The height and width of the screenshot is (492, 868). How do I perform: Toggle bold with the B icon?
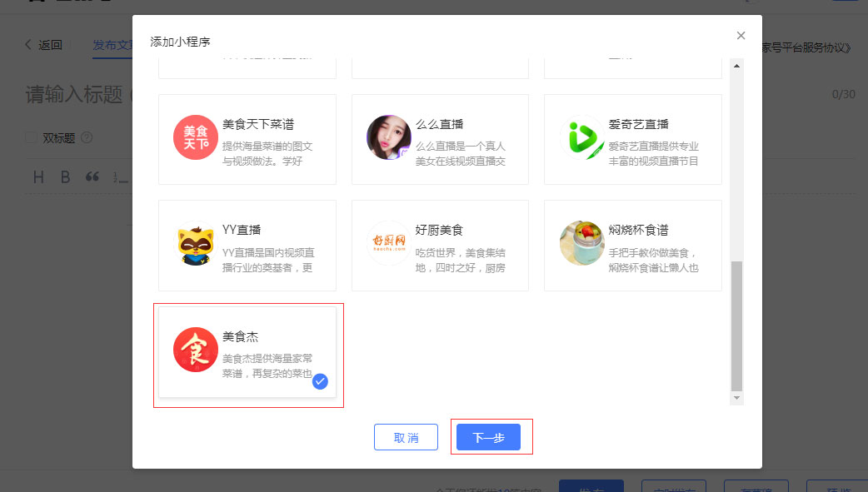65,177
